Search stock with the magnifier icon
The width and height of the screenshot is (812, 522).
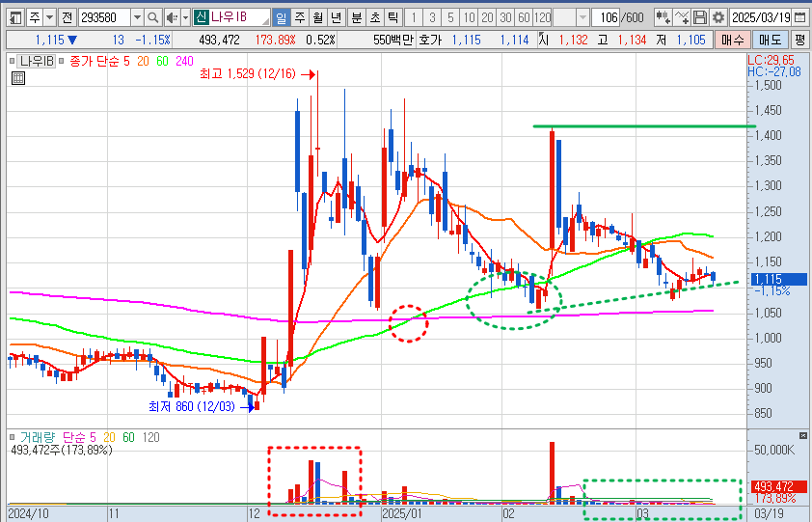152,17
